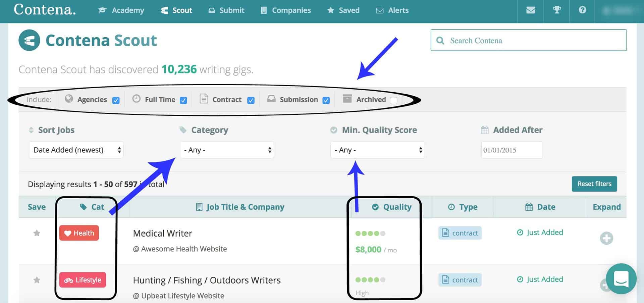Expand the Medical Writer row plus icon
Screen dimensions: 644x303
[606, 238]
